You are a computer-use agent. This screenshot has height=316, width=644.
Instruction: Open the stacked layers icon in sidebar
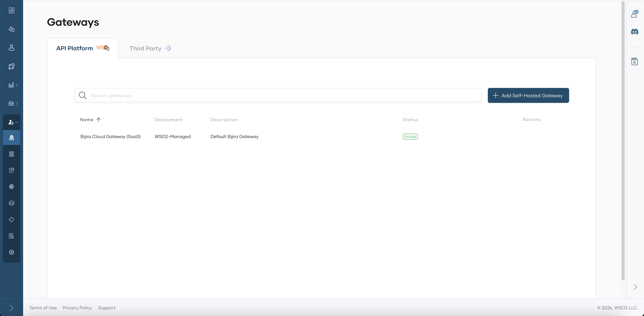click(12, 203)
